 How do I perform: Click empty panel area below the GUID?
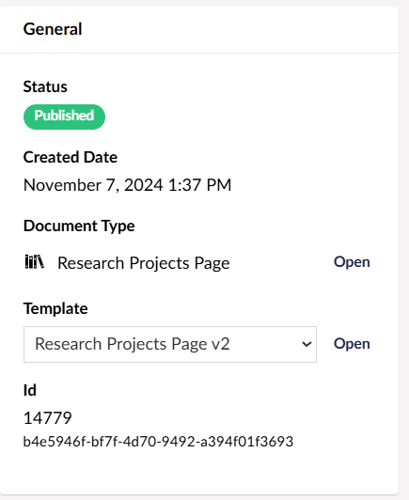click(199, 472)
